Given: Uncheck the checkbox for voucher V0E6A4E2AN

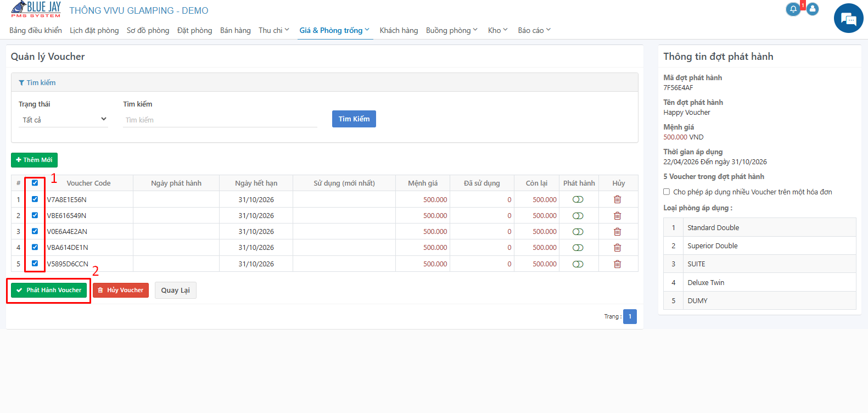Looking at the screenshot, I should (35, 231).
